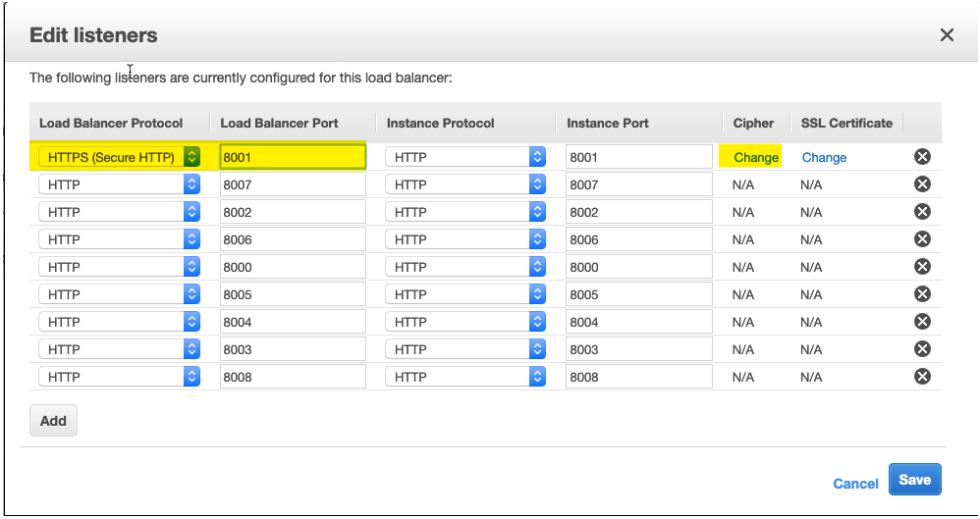Remove the listener on port 8001

click(922, 157)
